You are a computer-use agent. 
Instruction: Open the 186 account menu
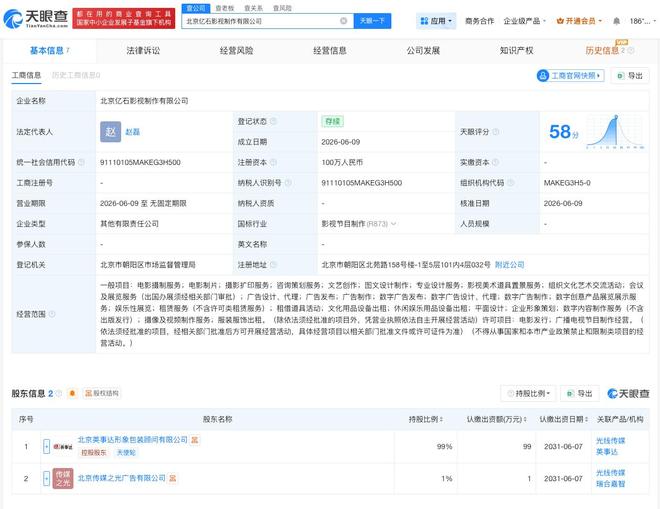click(642, 21)
